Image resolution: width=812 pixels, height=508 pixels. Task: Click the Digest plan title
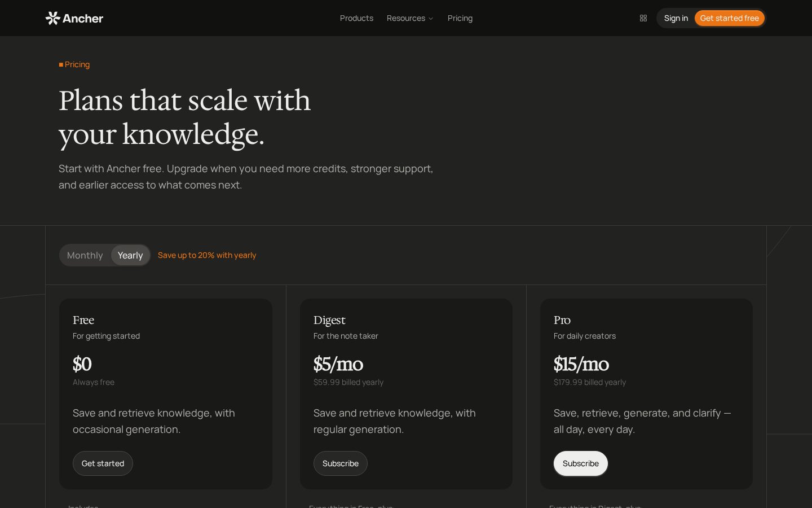pos(329,320)
